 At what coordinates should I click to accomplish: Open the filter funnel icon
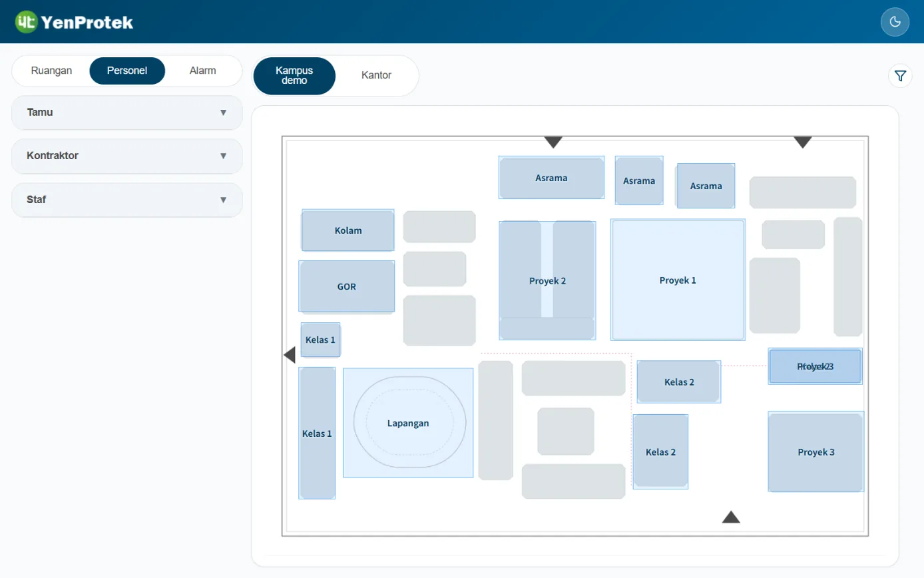(900, 76)
